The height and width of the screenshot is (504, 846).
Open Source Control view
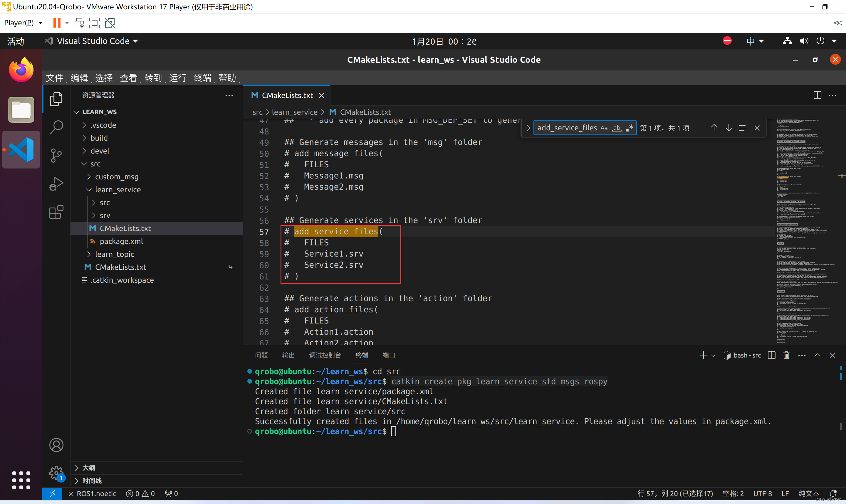(x=56, y=156)
